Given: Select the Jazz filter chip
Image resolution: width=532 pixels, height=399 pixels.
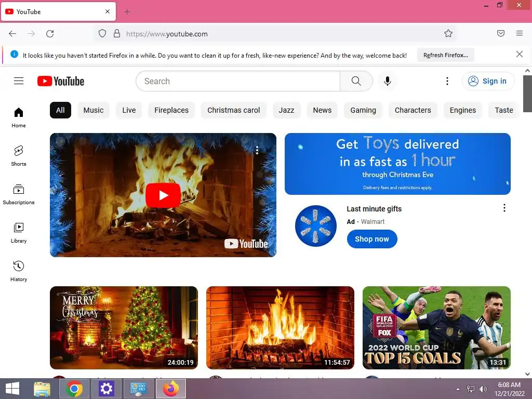Looking at the screenshot, I should pos(286,110).
